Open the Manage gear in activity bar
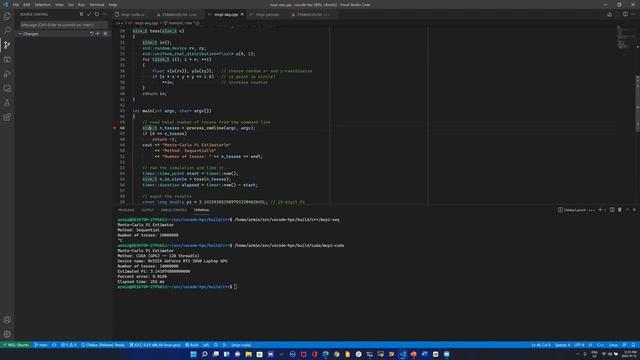 [7, 334]
